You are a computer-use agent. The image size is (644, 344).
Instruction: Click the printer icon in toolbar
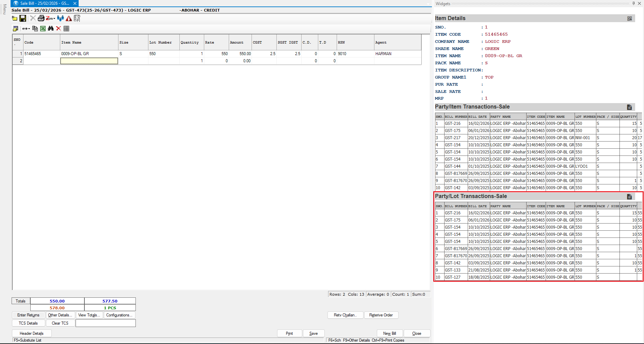[41, 18]
